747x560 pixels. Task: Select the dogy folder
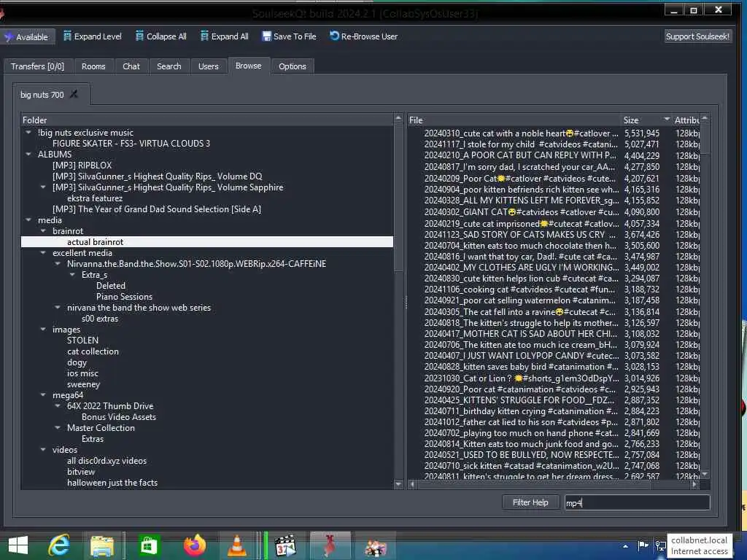pos(77,362)
